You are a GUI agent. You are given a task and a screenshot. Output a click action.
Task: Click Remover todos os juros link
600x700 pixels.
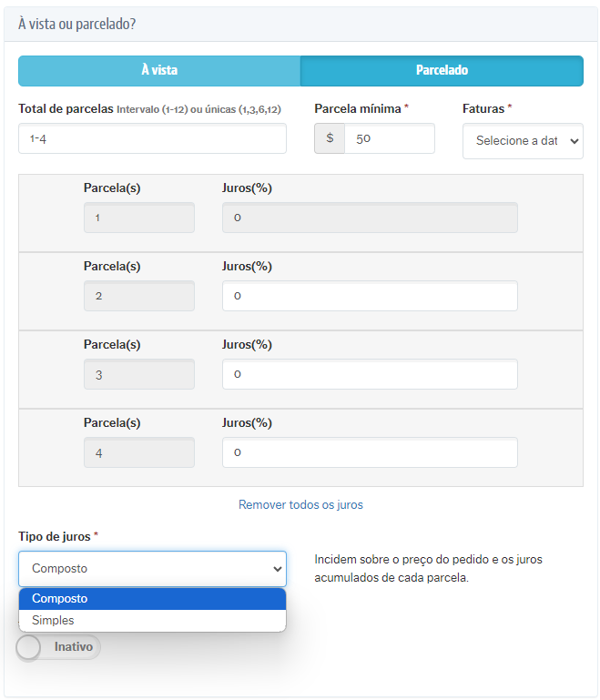tap(300, 504)
